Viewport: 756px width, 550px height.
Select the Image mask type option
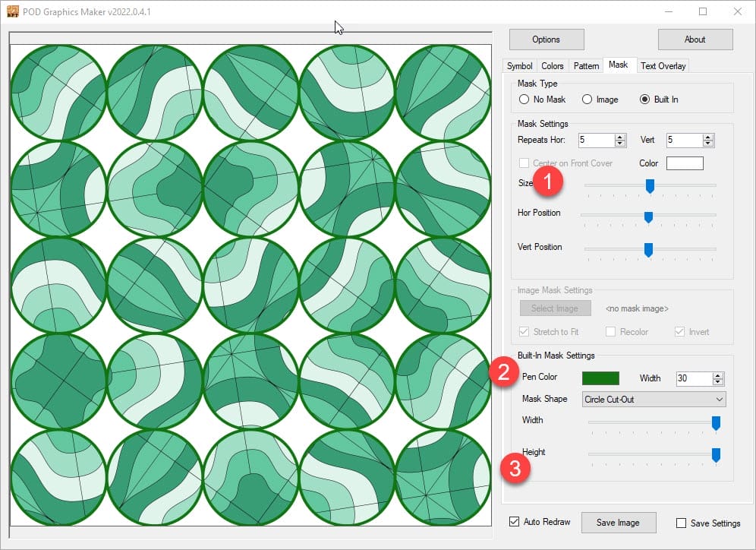pyautogui.click(x=587, y=100)
